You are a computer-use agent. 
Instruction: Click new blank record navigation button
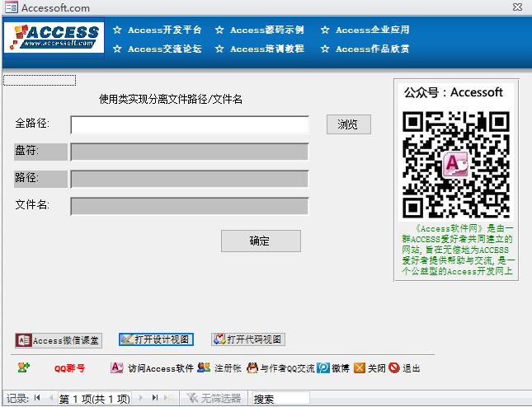point(169,397)
